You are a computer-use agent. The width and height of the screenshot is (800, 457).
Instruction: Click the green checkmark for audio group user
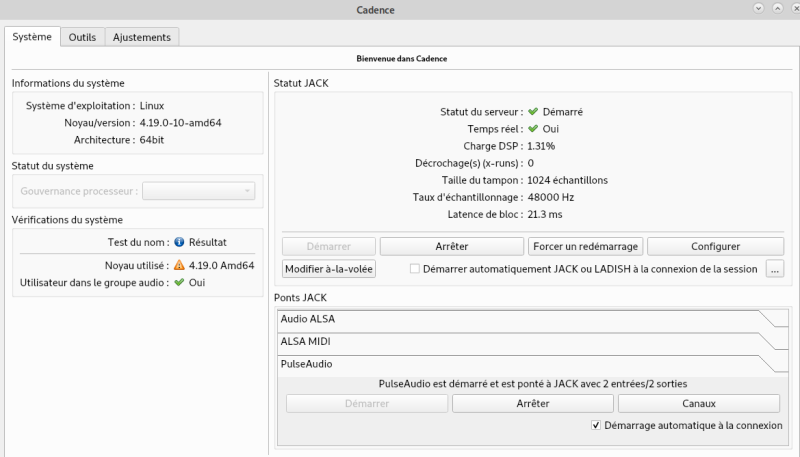tap(179, 283)
